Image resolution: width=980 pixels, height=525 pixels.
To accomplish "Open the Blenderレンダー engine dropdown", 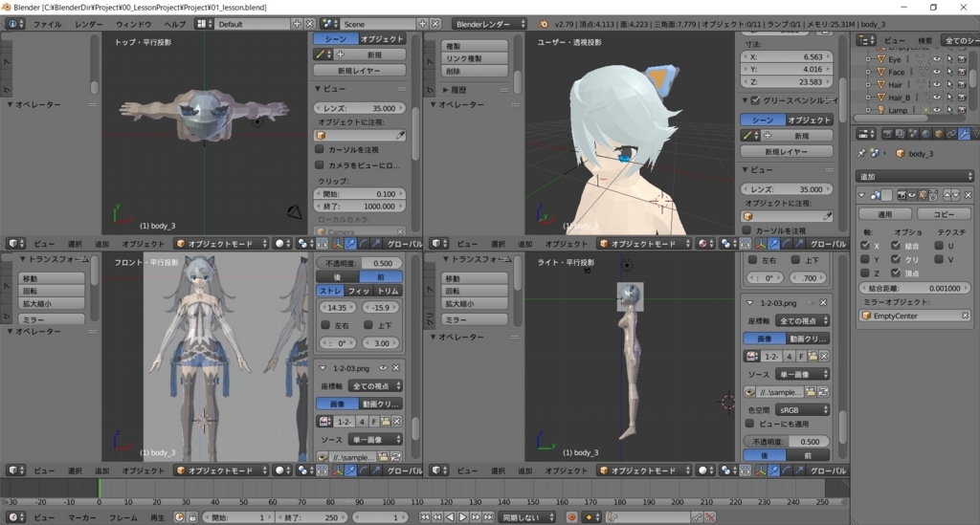I will 489,24.
